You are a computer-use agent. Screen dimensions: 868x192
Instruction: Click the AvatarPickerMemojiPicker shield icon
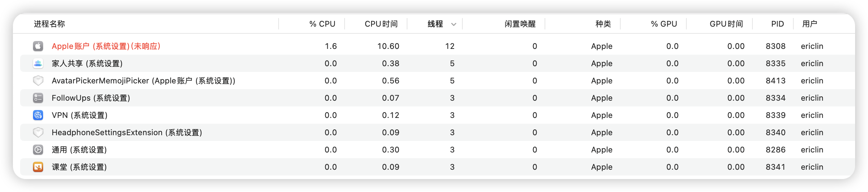(38, 81)
